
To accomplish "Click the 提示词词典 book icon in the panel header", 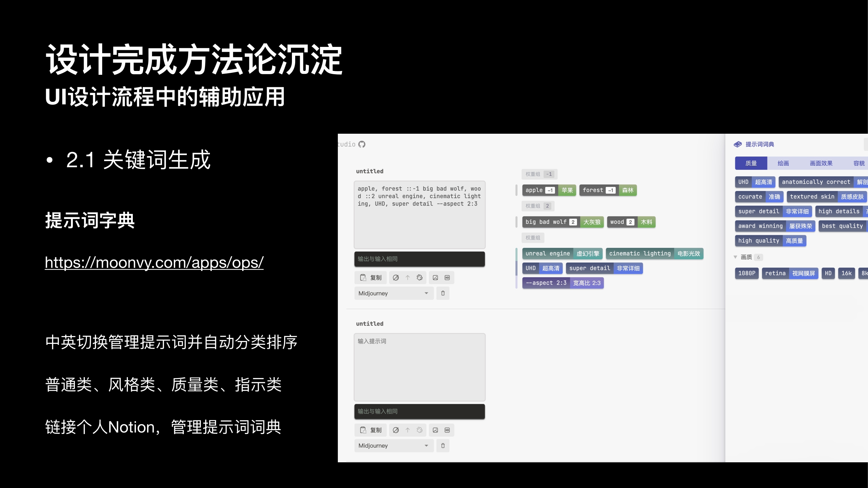I will coord(737,144).
